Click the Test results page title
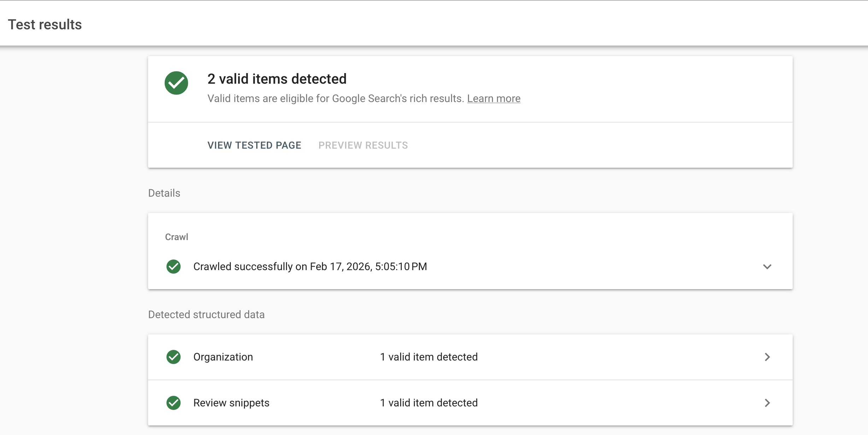 coord(45,24)
